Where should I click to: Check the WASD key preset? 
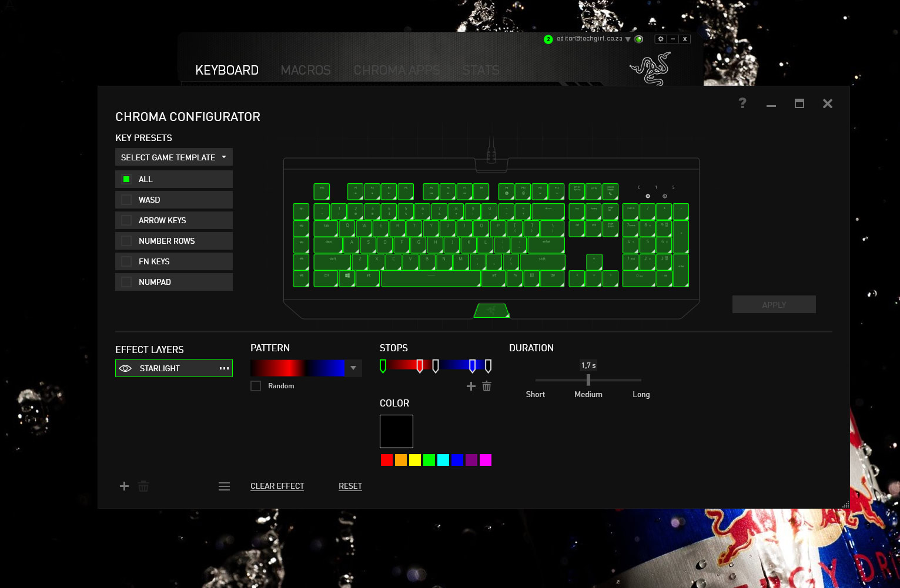126,200
